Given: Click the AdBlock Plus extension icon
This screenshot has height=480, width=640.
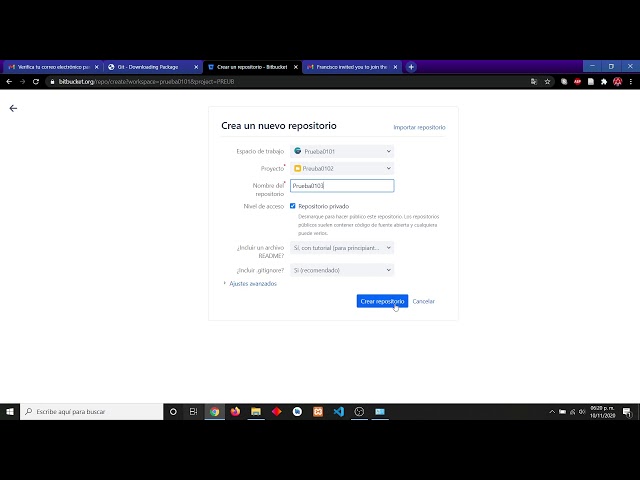Looking at the screenshot, I should (577, 82).
